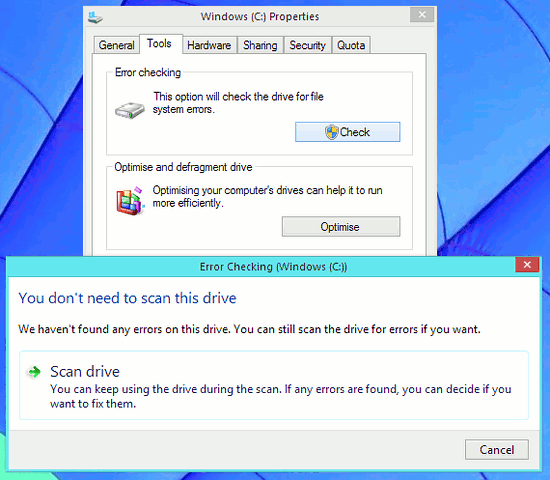Start the scan via Scan drive heading
The height and width of the screenshot is (480, 550).
pyautogui.click(x=85, y=372)
